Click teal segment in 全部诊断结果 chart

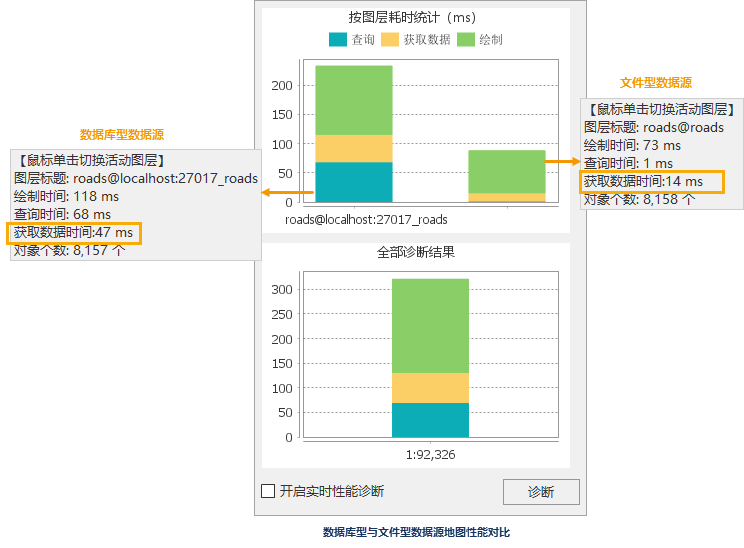[430, 420]
